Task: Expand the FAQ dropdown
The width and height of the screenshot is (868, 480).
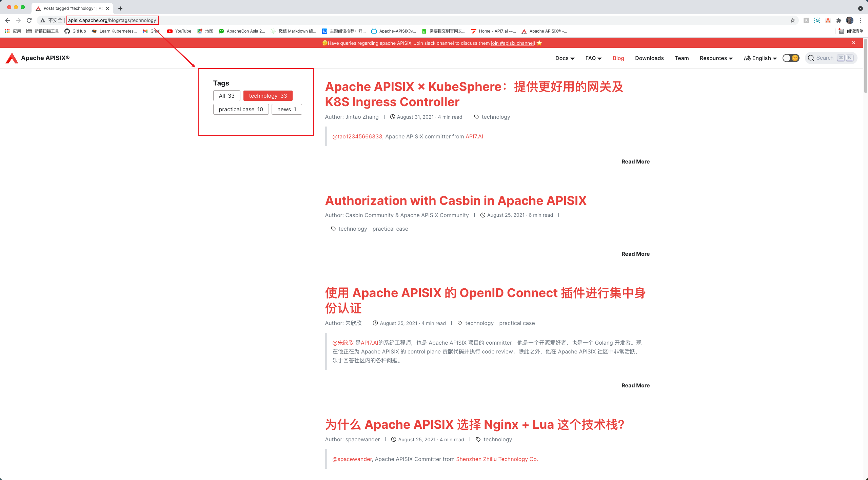Action: [x=593, y=58]
